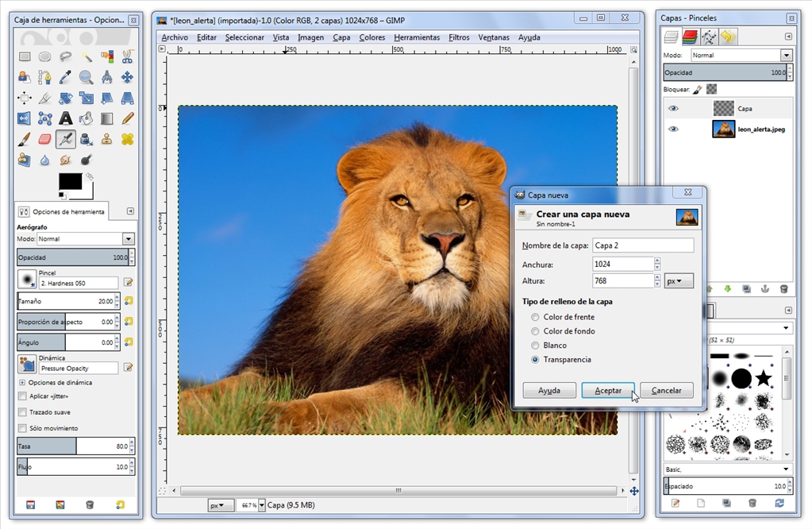812x529 pixels.
Task: Switch to the Channels tab icon
Action: [689, 37]
